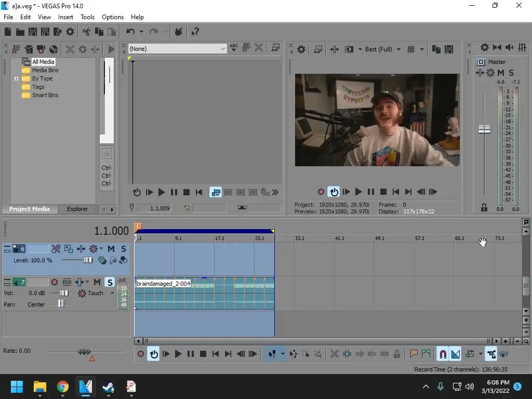The image size is (532, 399).
Task: Click the Undo arrow in toolbar
Action: [130, 32]
